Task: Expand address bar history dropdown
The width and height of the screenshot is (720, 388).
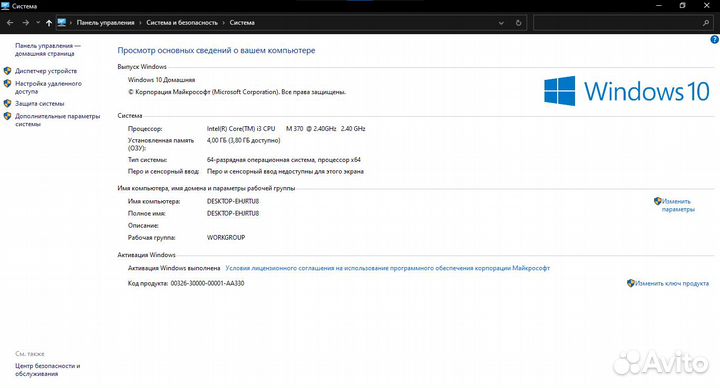Action: click(501, 22)
